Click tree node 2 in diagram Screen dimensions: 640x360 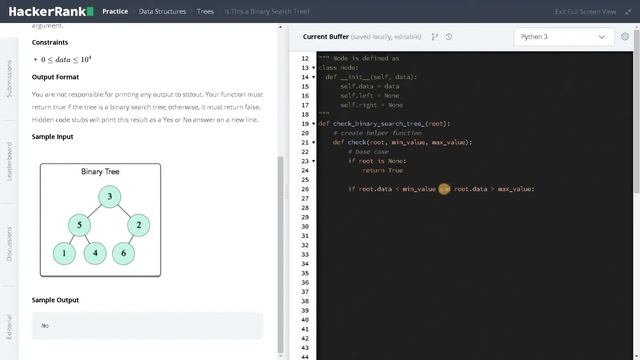pyautogui.click(x=139, y=225)
